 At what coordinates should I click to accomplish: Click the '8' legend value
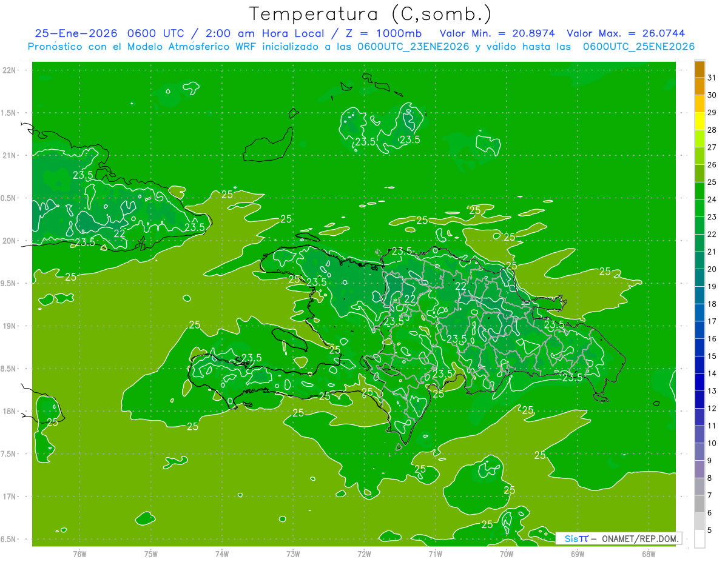coord(709,478)
